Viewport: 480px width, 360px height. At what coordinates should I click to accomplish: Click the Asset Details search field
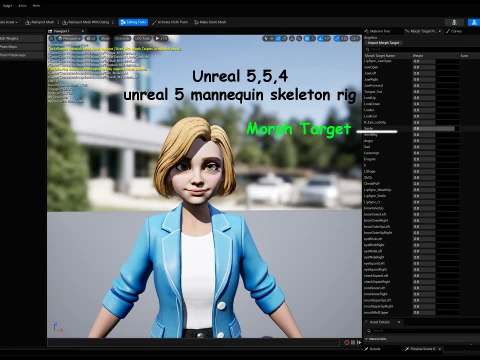422,330
